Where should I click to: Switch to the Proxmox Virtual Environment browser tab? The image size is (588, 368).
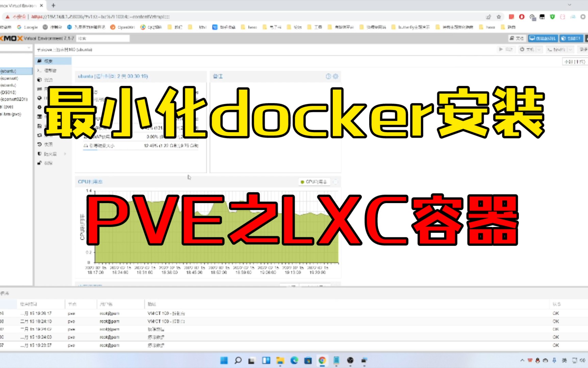click(x=20, y=5)
